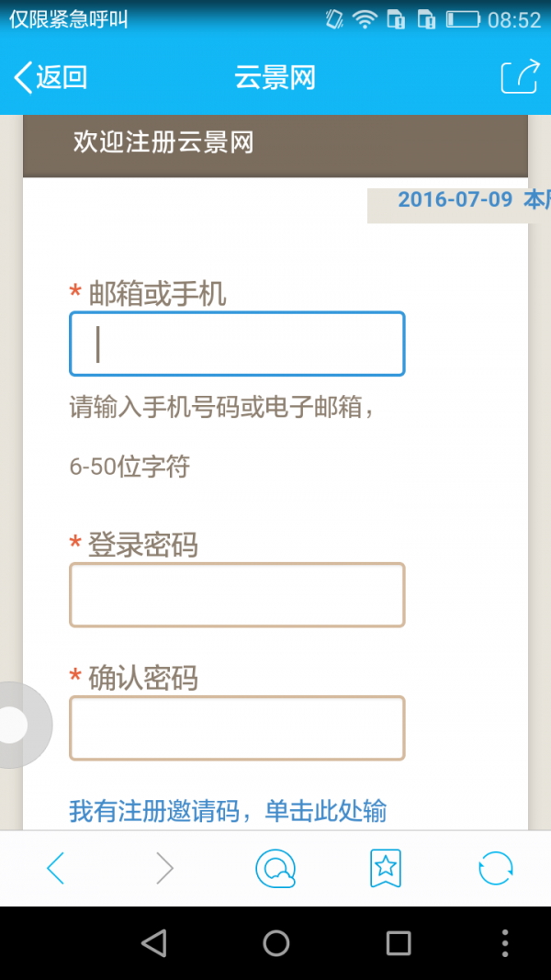Tap the browser forward navigation arrow
This screenshot has width=551, height=980.
tap(165, 867)
